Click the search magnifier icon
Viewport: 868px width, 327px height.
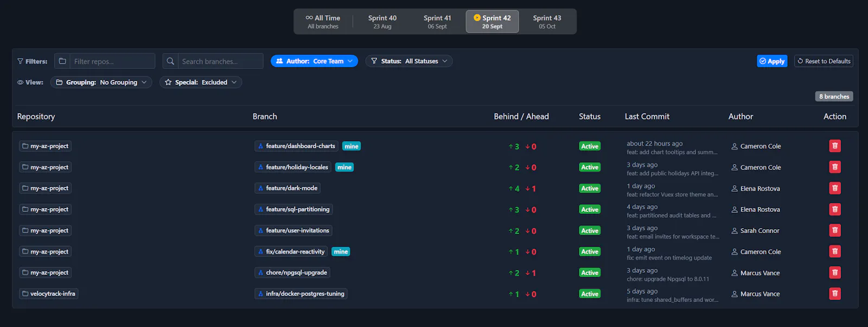(170, 61)
